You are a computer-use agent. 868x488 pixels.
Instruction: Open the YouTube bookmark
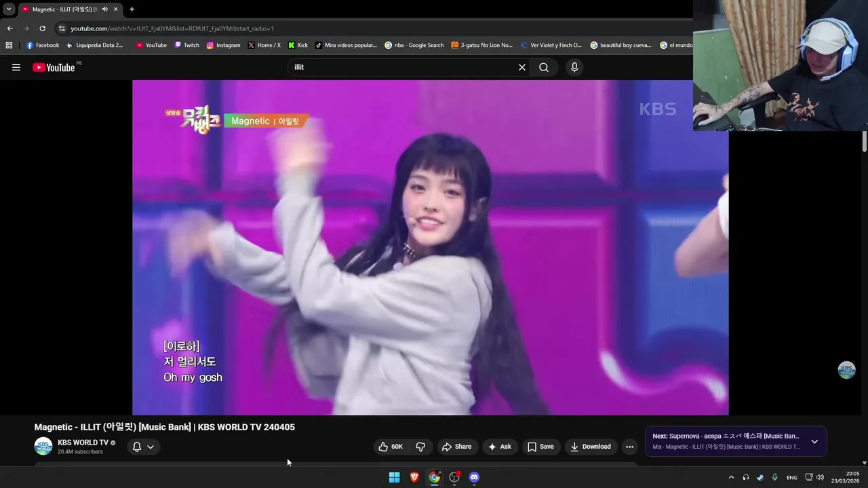point(151,45)
